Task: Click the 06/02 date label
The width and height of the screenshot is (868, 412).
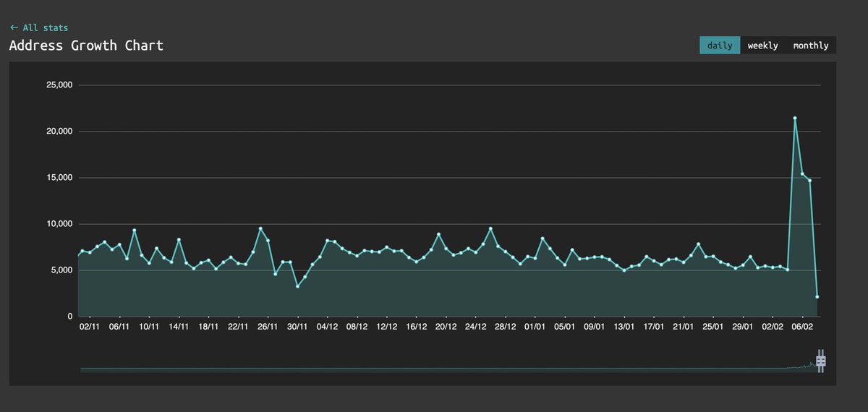Action: (802, 327)
